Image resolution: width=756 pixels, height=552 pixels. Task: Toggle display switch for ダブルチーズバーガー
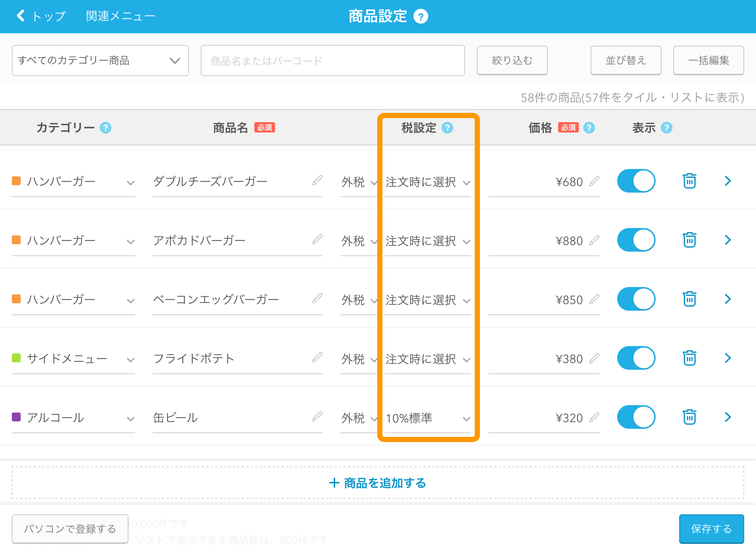click(x=636, y=181)
